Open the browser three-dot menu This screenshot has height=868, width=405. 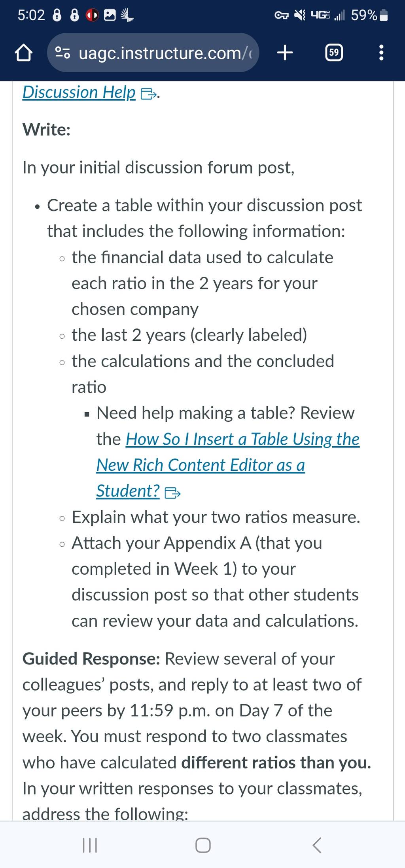pos(381,53)
